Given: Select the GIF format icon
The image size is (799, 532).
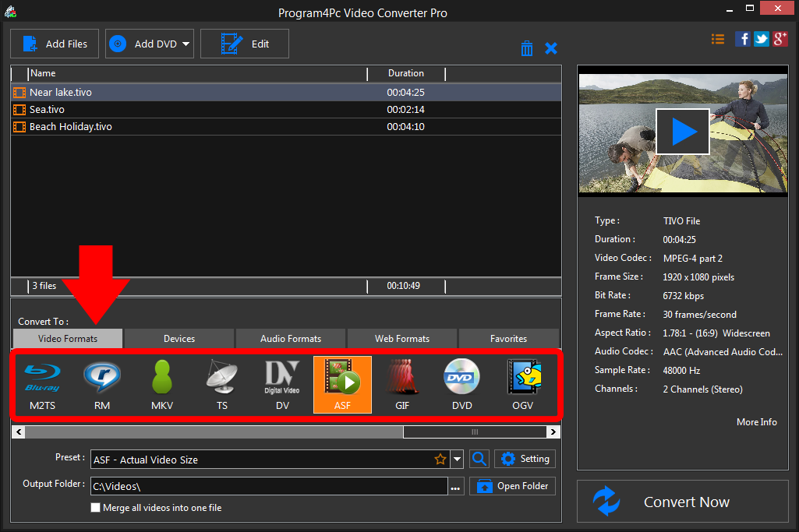Looking at the screenshot, I should [x=402, y=384].
